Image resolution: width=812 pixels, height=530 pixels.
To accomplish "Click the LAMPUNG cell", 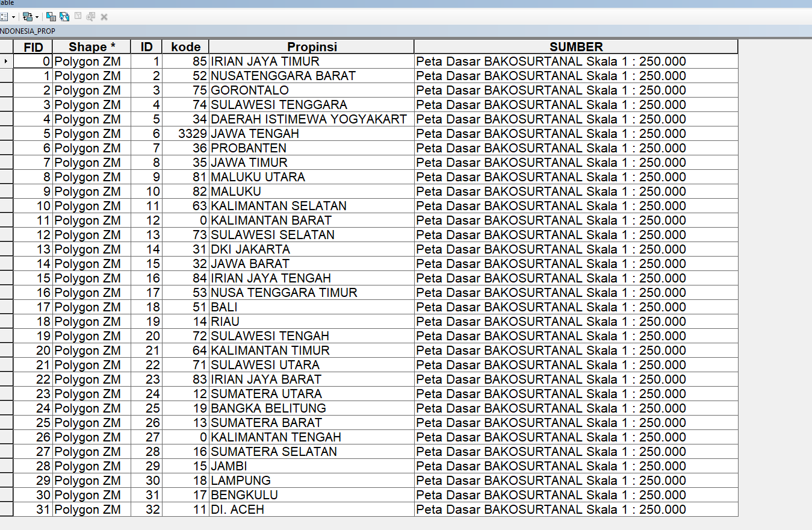I will click(312, 481).
